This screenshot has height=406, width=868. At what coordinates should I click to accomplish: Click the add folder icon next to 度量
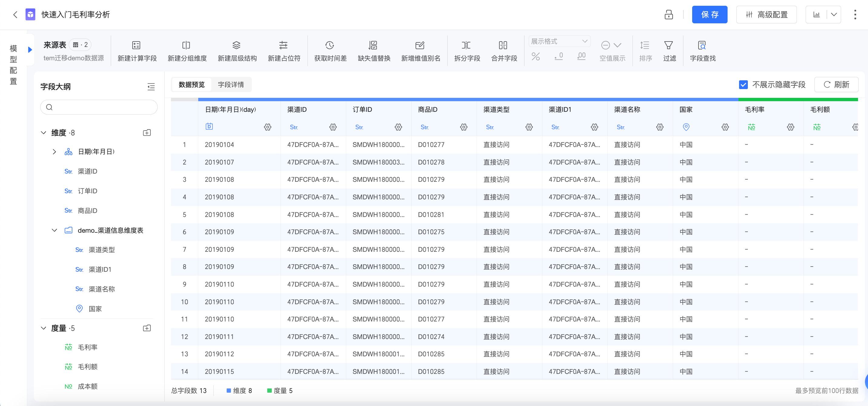pyautogui.click(x=147, y=328)
